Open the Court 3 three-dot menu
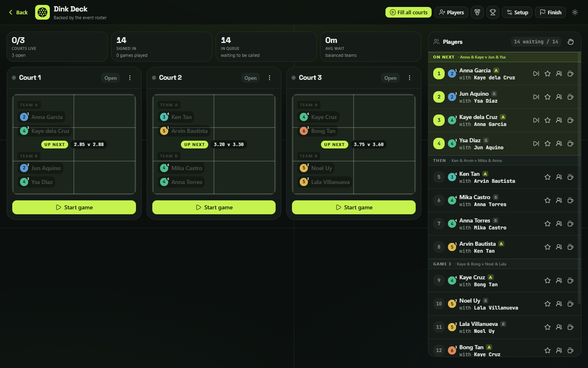 pos(410,78)
